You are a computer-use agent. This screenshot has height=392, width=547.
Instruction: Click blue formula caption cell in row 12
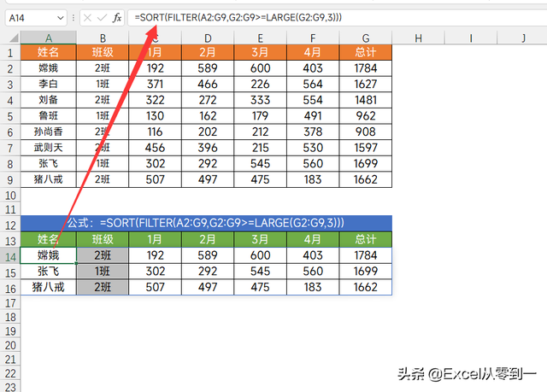pyautogui.click(x=206, y=223)
